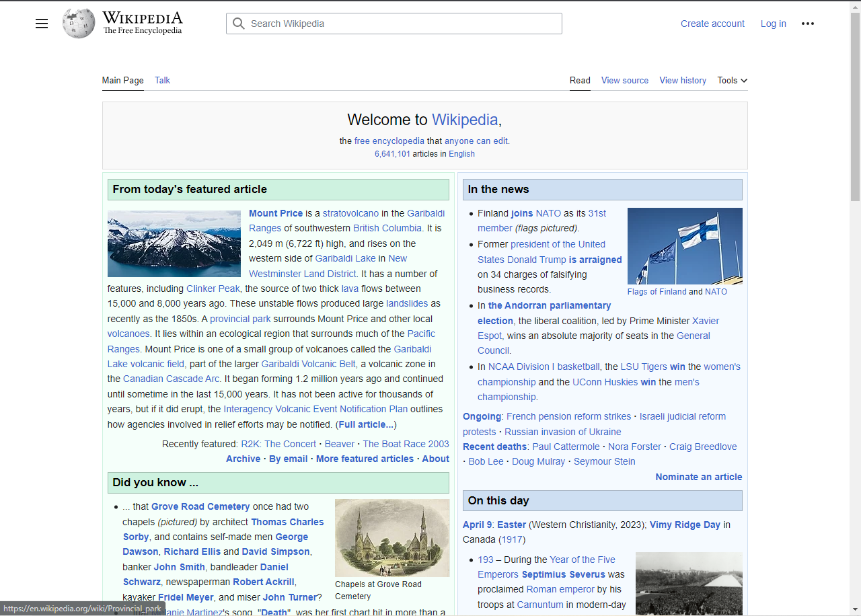861x616 pixels.
Task: Open the UConn Huskies link
Action: click(605, 382)
